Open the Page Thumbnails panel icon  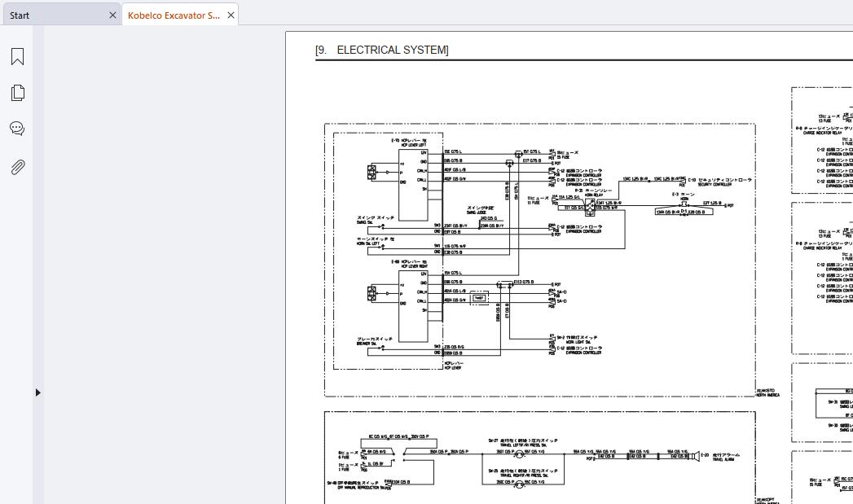coord(17,93)
